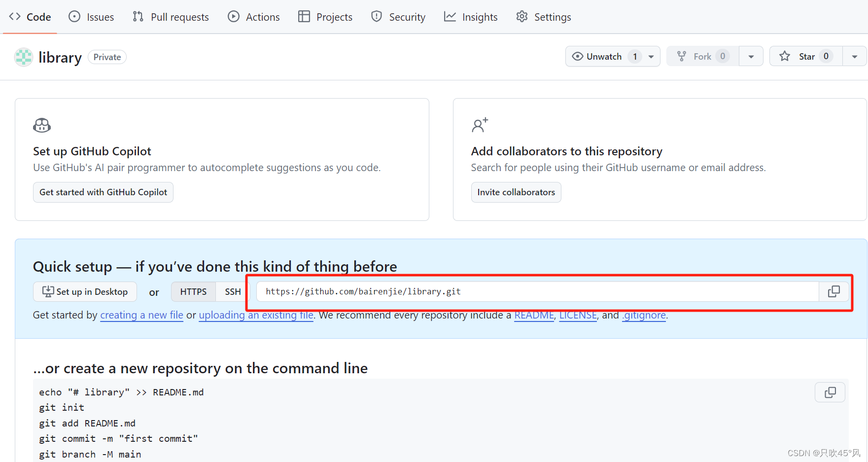Open the Insights tab
Image resolution: width=868 pixels, height=462 pixels.
tap(471, 17)
